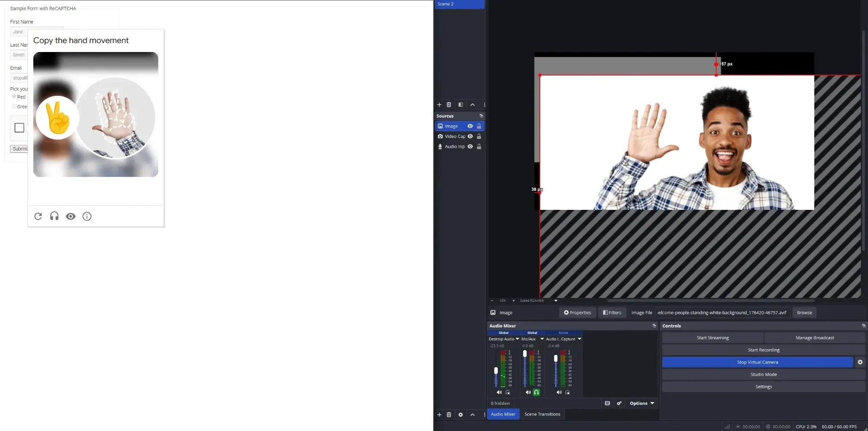Hide the Image source eye icon

(470, 126)
